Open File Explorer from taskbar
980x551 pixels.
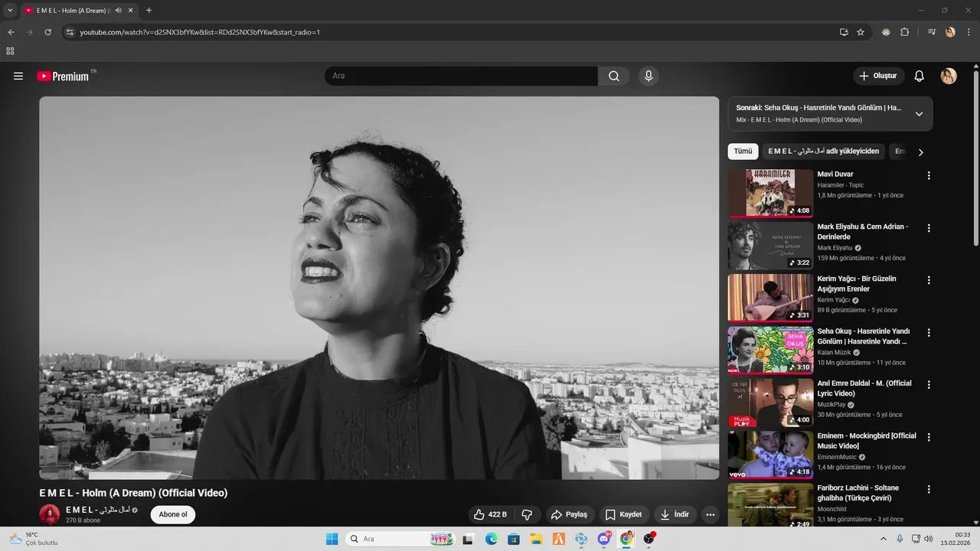pos(536,539)
